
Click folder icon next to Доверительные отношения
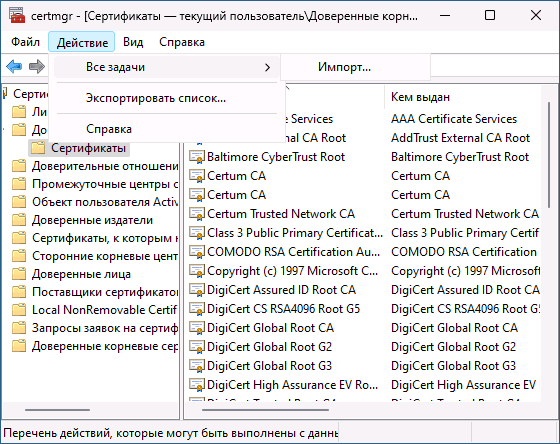pos(19,166)
